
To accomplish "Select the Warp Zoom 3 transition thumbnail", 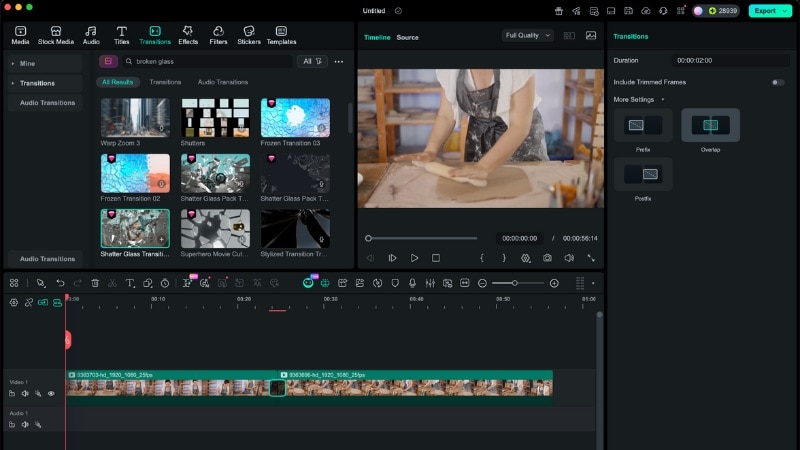I will coord(135,118).
